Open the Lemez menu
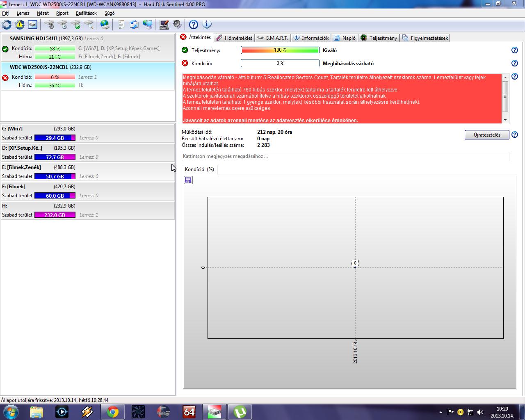This screenshot has height=420, width=525. 23,13
